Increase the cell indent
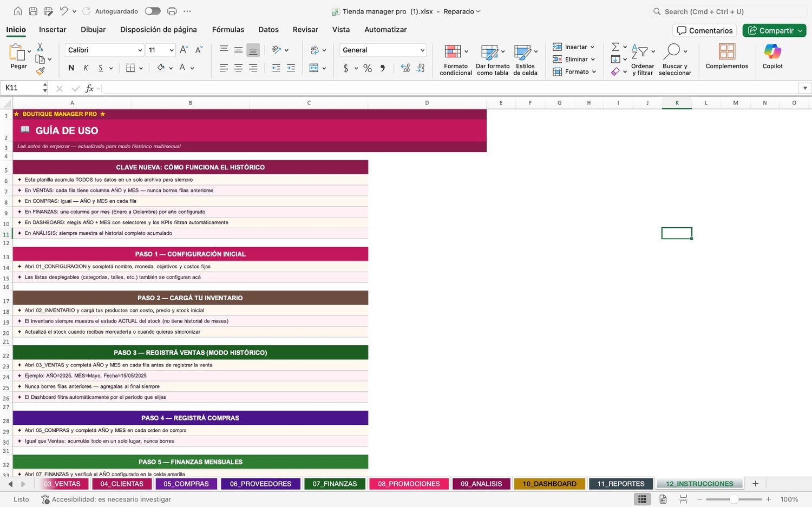The width and height of the screenshot is (812, 507). [291, 68]
